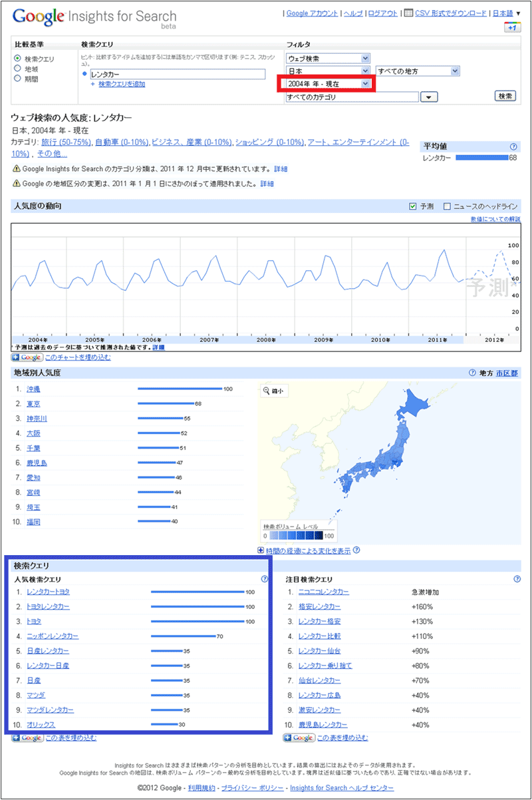Click the すべてのカテゴリ text field

(352, 97)
